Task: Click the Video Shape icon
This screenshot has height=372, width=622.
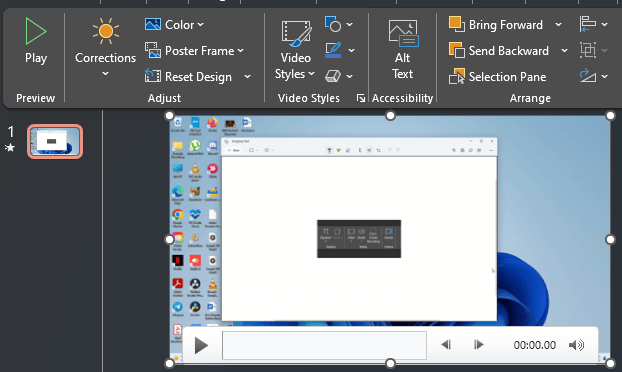Action: (333, 24)
